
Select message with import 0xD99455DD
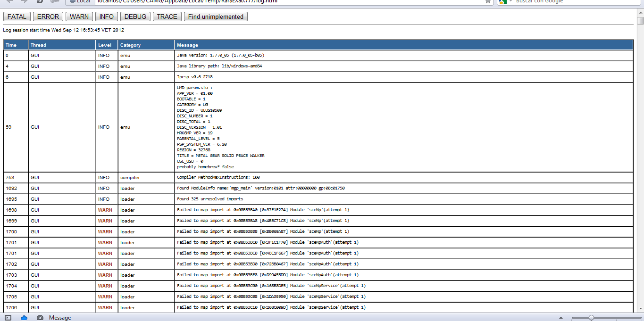point(268,275)
